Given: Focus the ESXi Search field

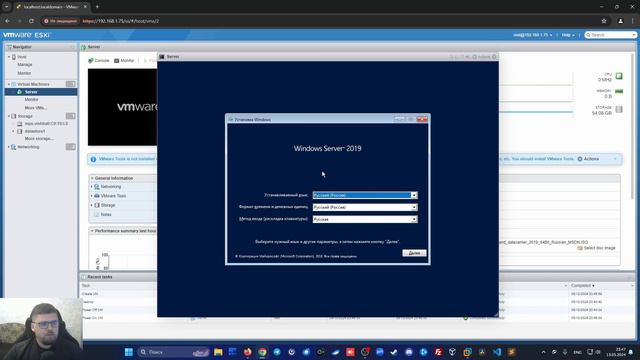Looking at the screenshot, I should tap(611, 35).
